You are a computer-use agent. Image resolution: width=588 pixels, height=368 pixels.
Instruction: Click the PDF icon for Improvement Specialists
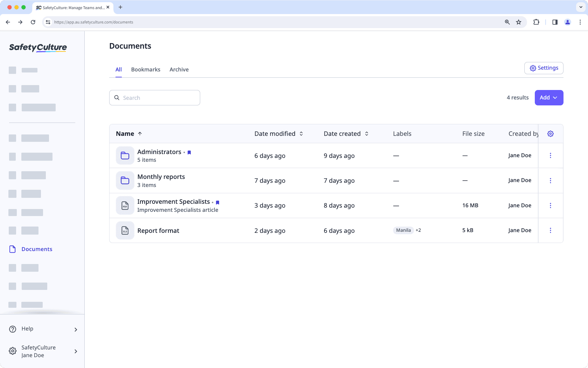[125, 206]
